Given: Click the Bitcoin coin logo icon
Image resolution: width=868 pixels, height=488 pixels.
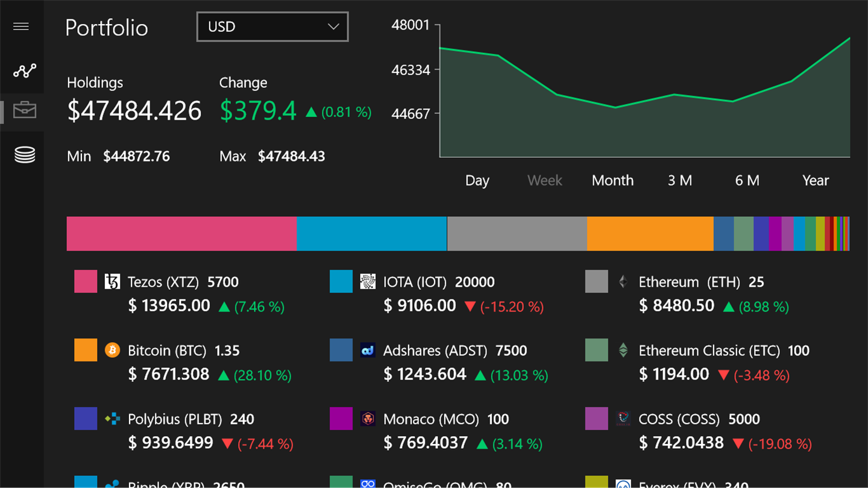Looking at the screenshot, I should tap(112, 350).
